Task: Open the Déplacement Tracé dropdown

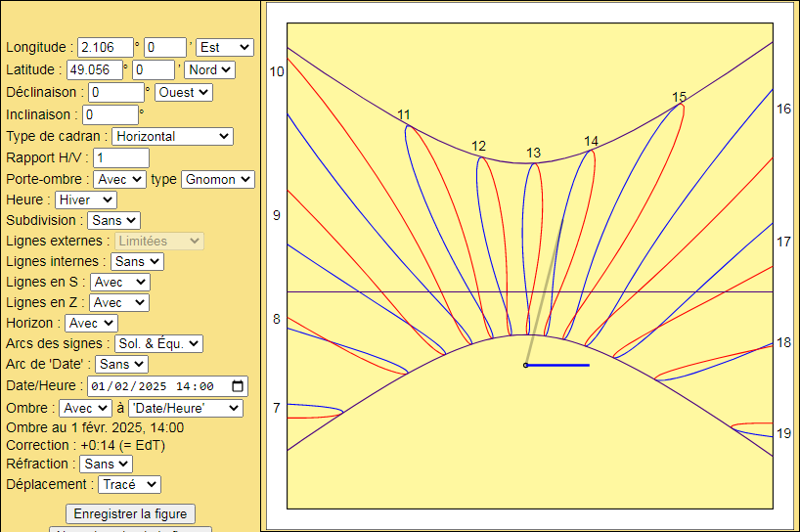Action: (x=130, y=484)
